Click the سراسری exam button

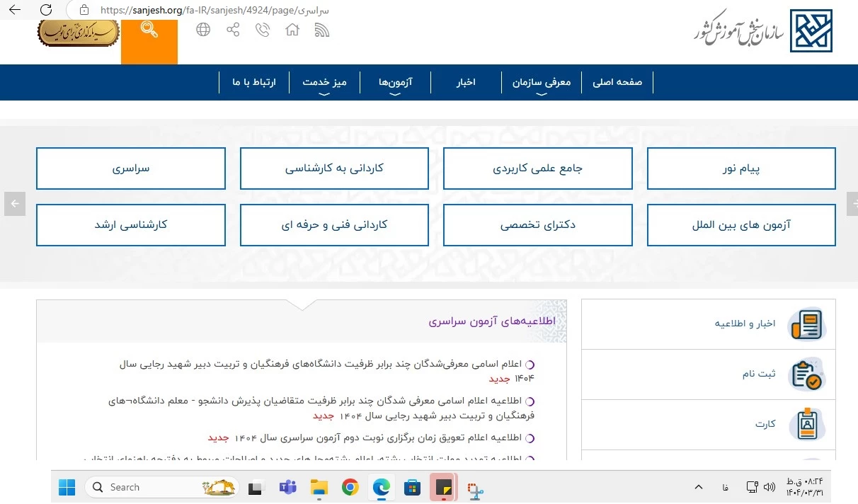click(x=131, y=168)
